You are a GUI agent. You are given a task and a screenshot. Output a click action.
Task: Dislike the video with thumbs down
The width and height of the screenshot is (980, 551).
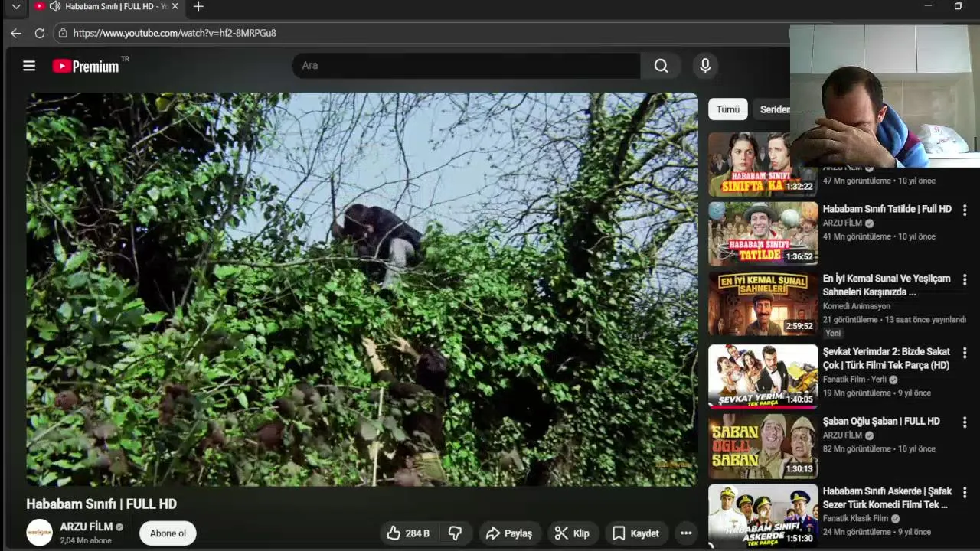pyautogui.click(x=455, y=533)
